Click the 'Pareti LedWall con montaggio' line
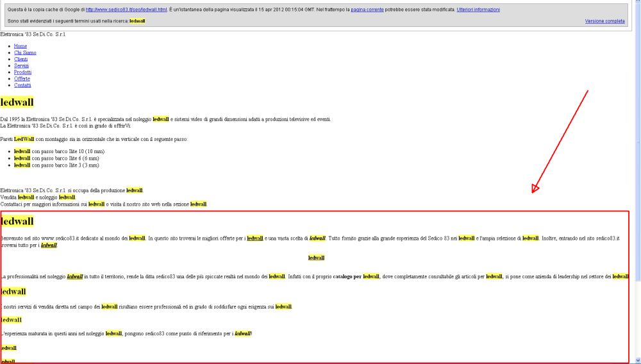The height and width of the screenshot is (364, 641). tap(94, 139)
